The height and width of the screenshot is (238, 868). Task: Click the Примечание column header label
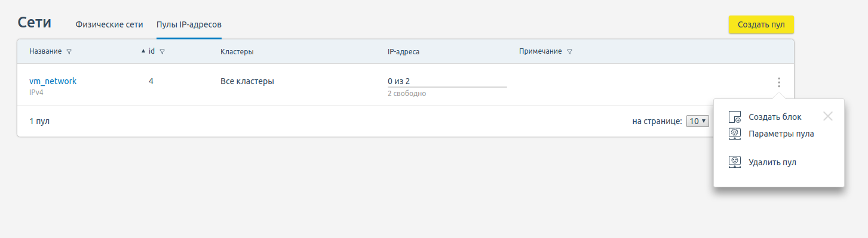tap(541, 51)
